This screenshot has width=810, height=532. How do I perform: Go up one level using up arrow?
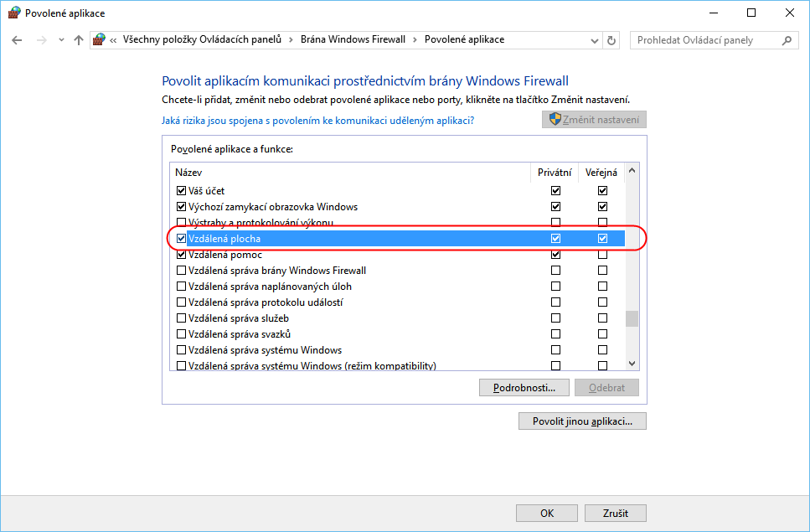point(79,40)
